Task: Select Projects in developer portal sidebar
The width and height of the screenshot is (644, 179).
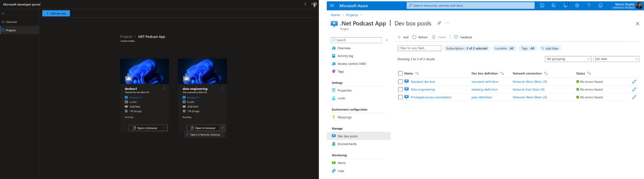Action: 19,30
